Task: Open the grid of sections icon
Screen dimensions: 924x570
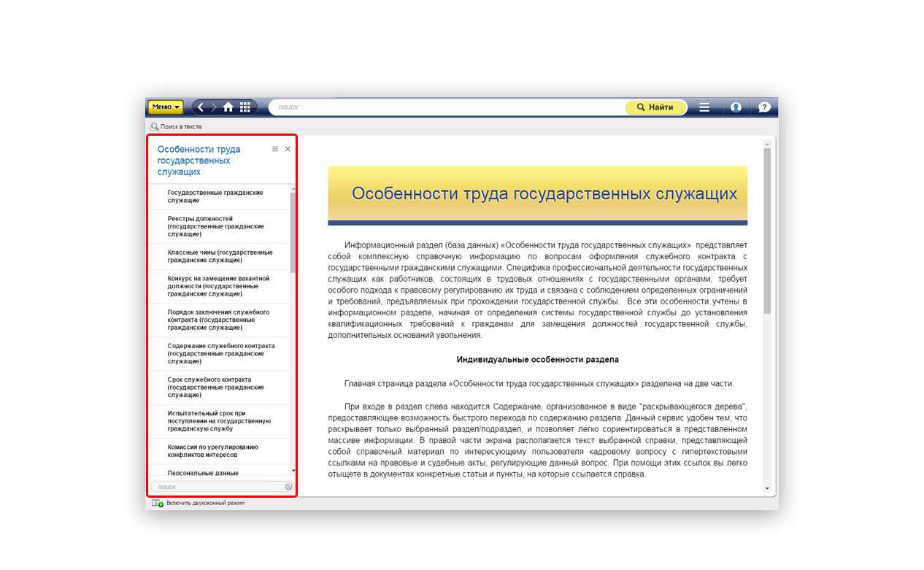Action: point(245,107)
